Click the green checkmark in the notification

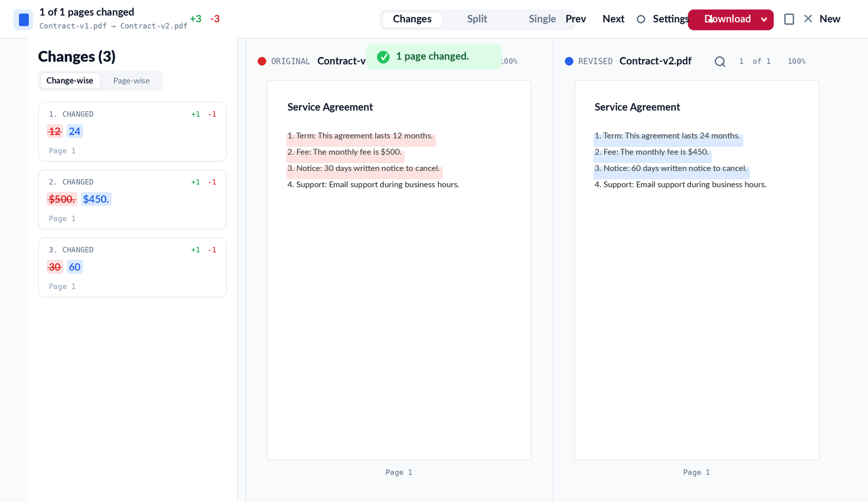[383, 57]
